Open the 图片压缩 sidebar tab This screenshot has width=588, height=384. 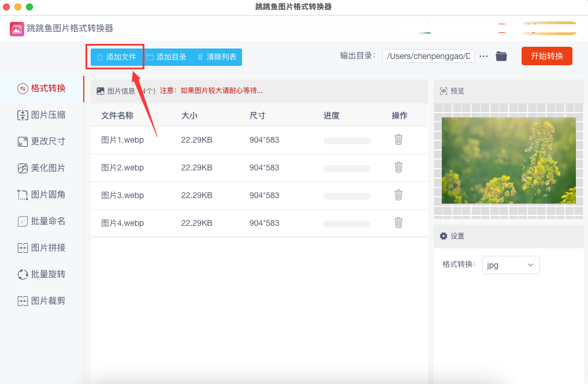point(42,115)
